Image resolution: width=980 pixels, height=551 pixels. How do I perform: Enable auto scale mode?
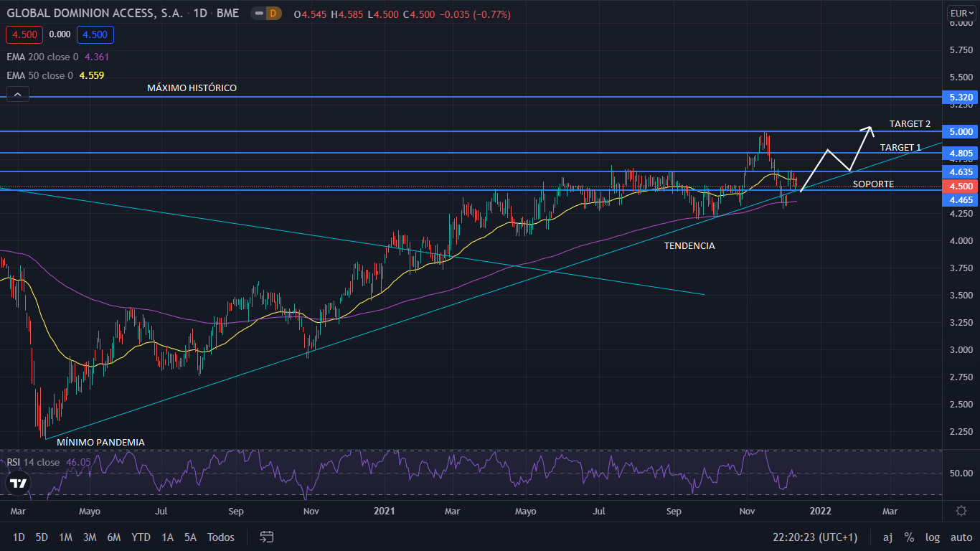[961, 537]
